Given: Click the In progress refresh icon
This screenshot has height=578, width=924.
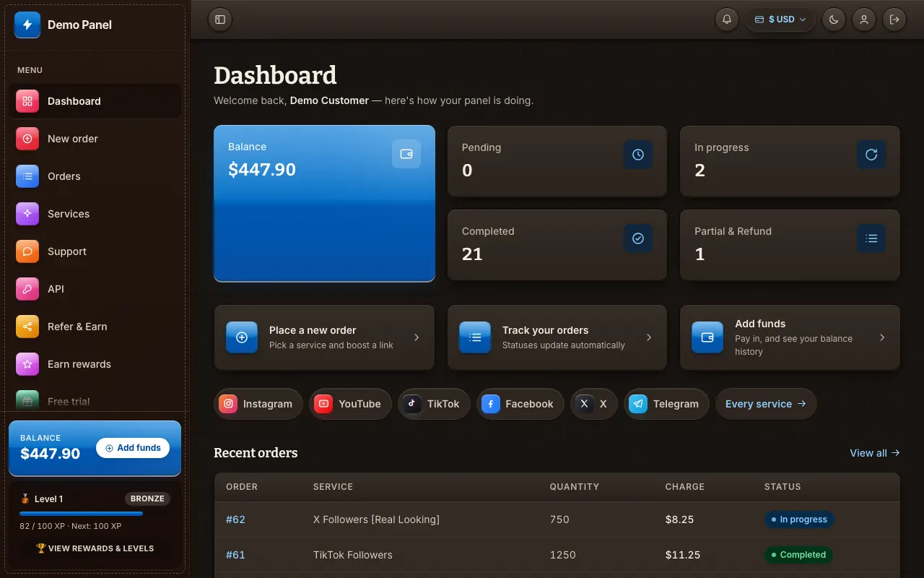Looking at the screenshot, I should 871,155.
